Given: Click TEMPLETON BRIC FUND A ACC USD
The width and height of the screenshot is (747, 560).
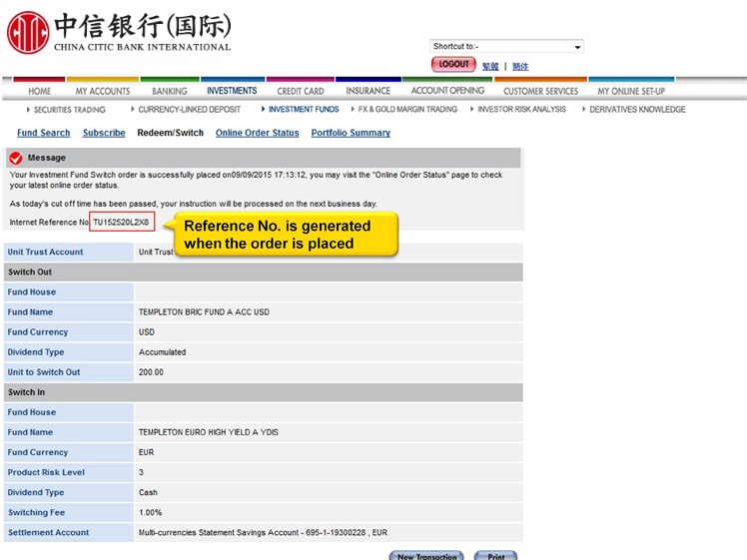Looking at the screenshot, I should (x=204, y=311).
